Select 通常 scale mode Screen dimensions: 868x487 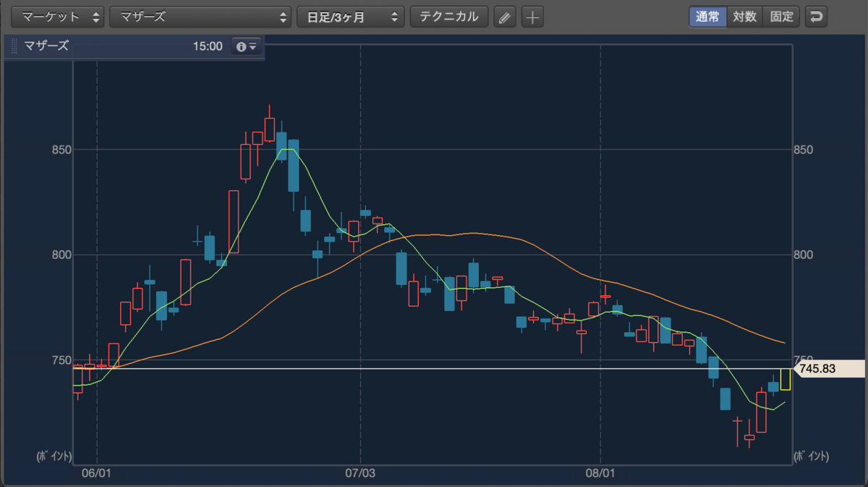(707, 17)
